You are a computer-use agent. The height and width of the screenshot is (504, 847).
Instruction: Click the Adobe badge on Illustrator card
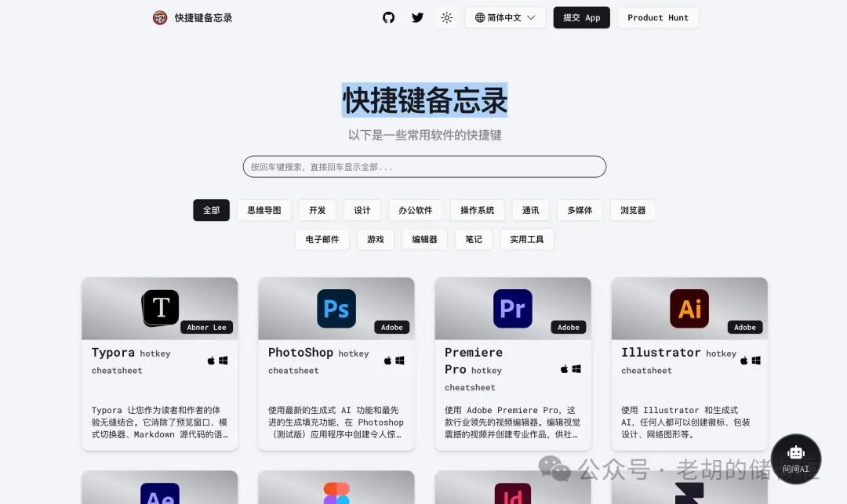(745, 328)
